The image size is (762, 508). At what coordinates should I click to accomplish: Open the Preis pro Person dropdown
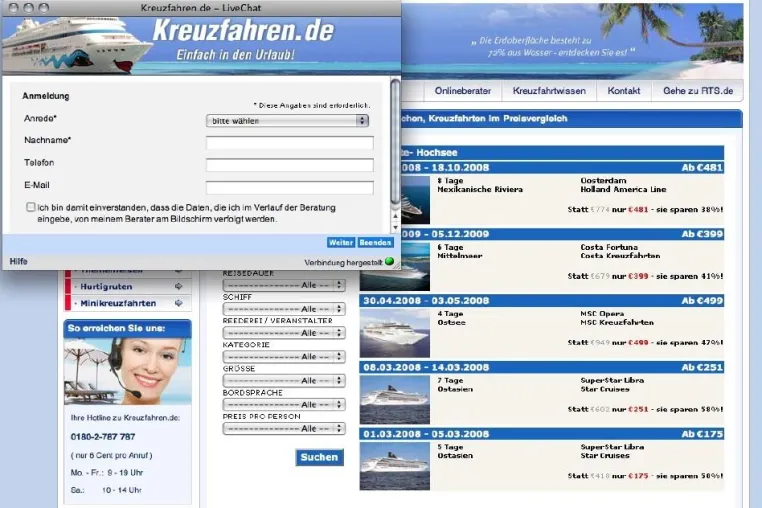(284, 428)
